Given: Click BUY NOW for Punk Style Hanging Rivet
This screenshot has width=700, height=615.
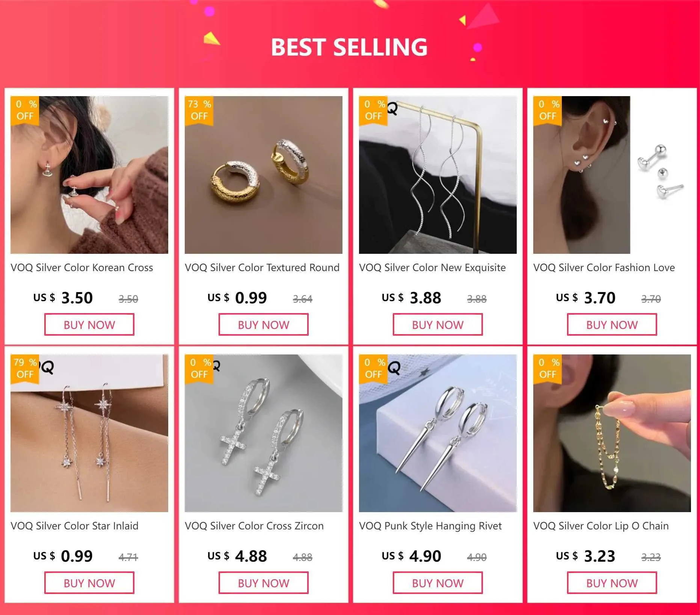Looking at the screenshot, I should click(438, 583).
